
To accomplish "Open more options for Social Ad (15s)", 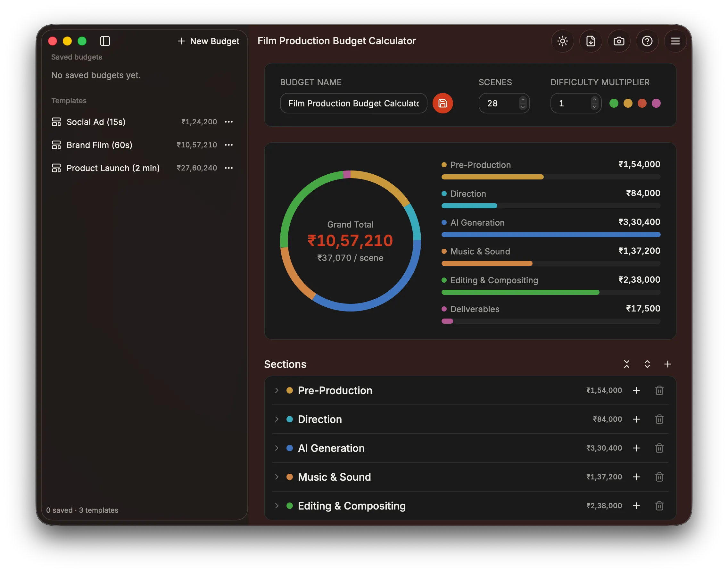I will (x=229, y=122).
